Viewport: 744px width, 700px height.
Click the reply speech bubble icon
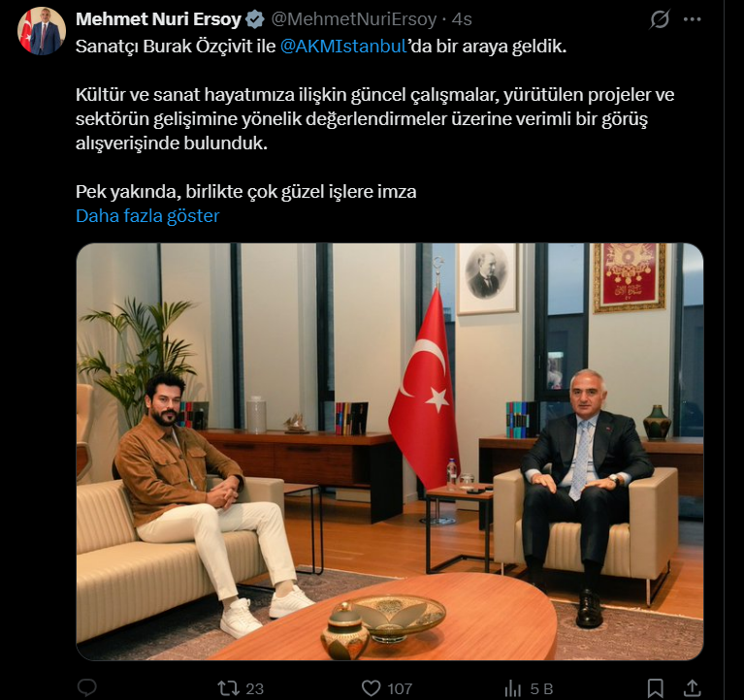coord(87,687)
